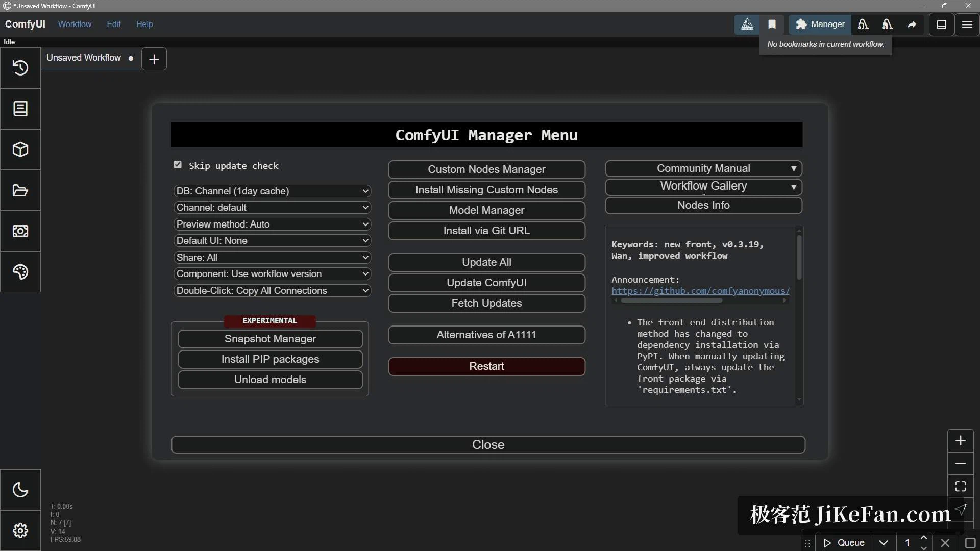The image size is (980, 551).
Task: Click Install Missing Custom Nodes button
Action: (486, 190)
